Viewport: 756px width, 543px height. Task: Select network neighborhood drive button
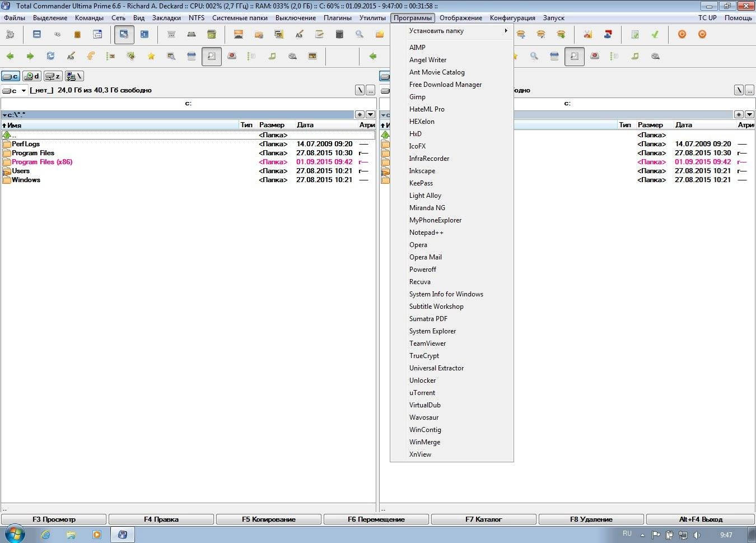[x=74, y=76]
